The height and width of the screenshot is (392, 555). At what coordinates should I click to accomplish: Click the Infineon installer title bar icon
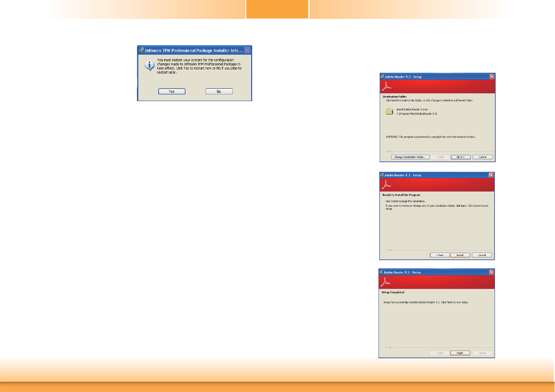pyautogui.click(x=141, y=50)
